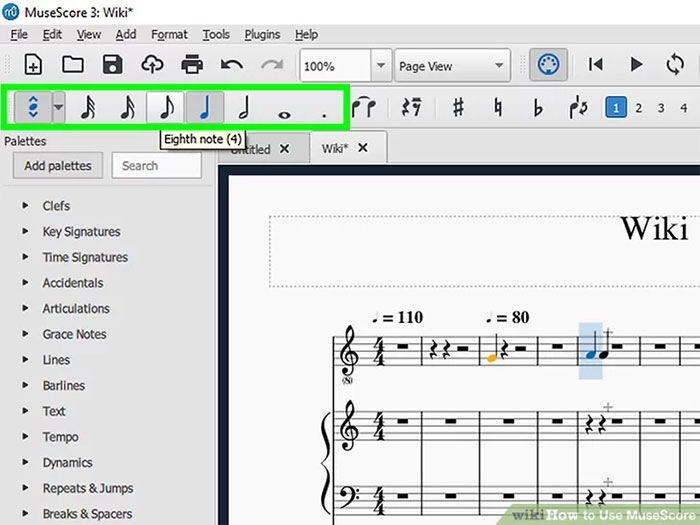700x525 pixels.
Task: Apply the flat accidental
Action: click(x=538, y=108)
